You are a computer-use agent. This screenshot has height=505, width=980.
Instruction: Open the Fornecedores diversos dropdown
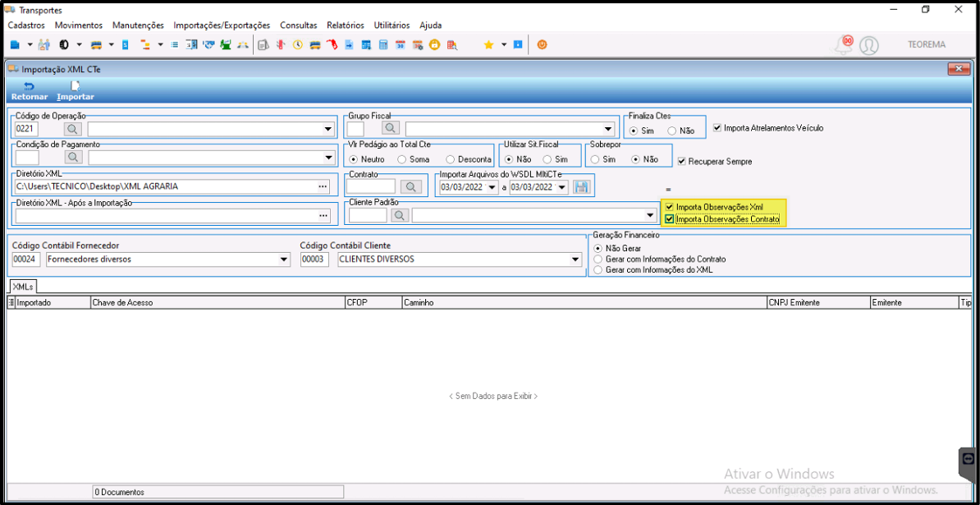point(284,259)
